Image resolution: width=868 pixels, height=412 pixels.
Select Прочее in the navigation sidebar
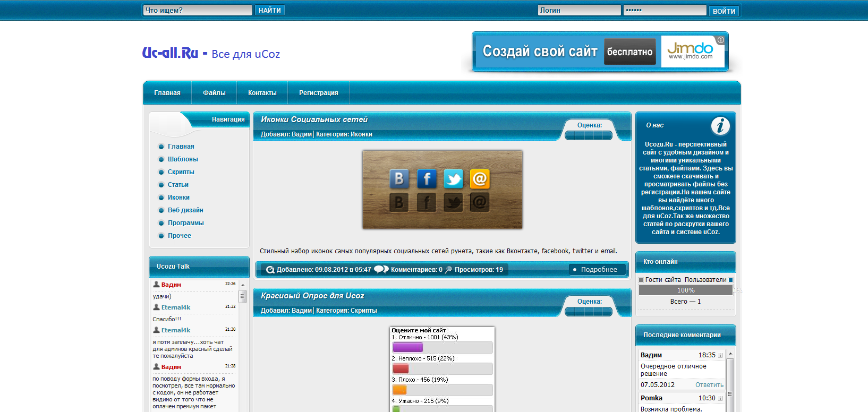(x=180, y=236)
